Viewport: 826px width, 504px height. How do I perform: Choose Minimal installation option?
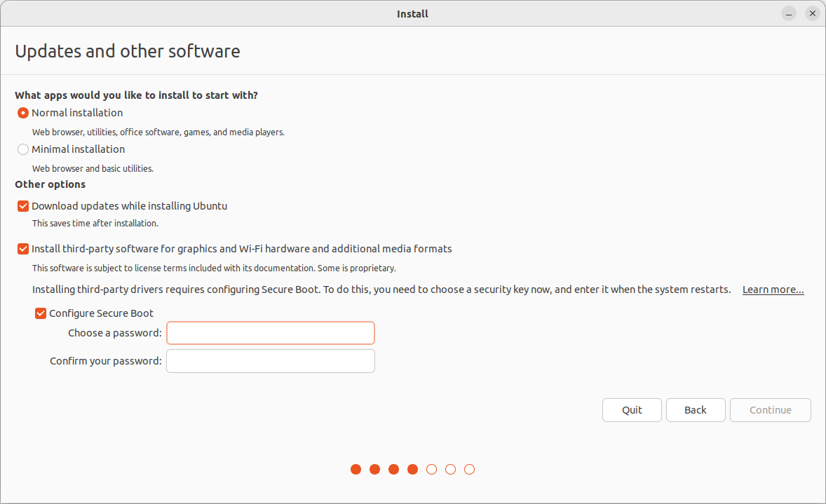coord(23,149)
